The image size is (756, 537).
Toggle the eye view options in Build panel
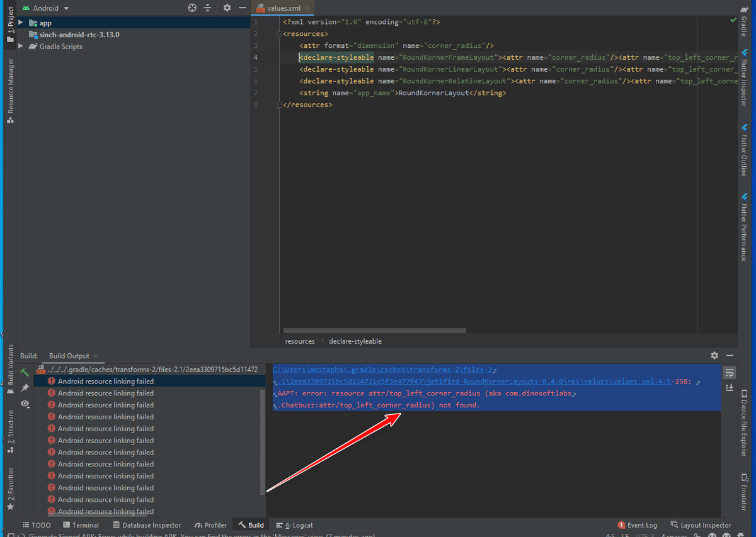pyautogui.click(x=25, y=404)
